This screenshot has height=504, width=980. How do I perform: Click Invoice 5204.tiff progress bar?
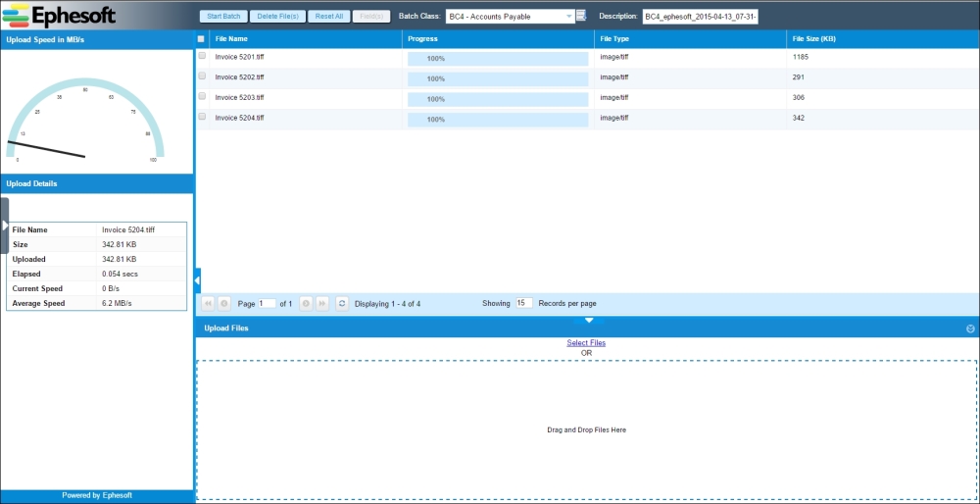point(498,120)
